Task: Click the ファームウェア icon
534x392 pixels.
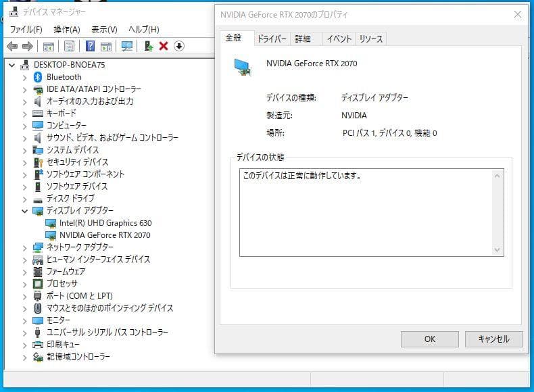Action: [38, 272]
